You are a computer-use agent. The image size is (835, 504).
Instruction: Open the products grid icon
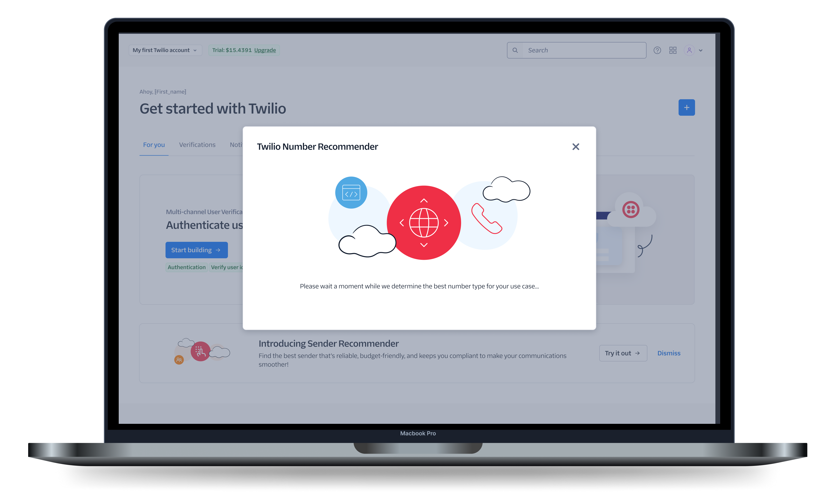tap(673, 50)
